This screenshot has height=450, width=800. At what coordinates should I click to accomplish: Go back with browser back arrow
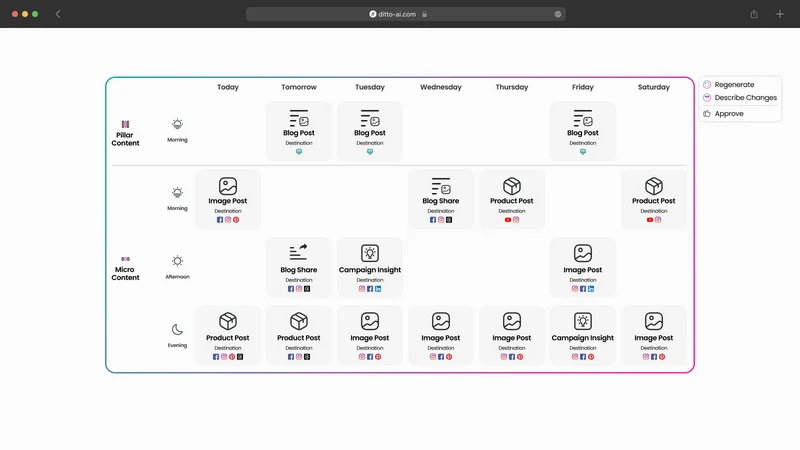tap(58, 14)
